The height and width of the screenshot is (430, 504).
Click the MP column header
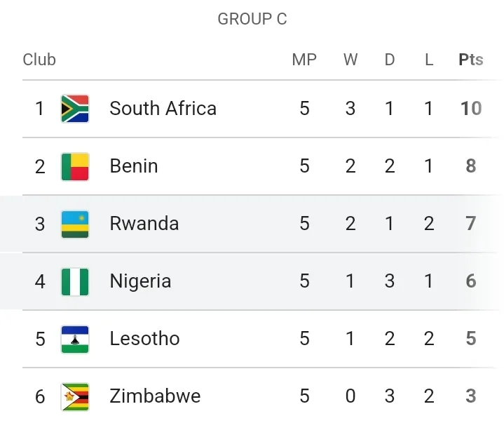304,60
